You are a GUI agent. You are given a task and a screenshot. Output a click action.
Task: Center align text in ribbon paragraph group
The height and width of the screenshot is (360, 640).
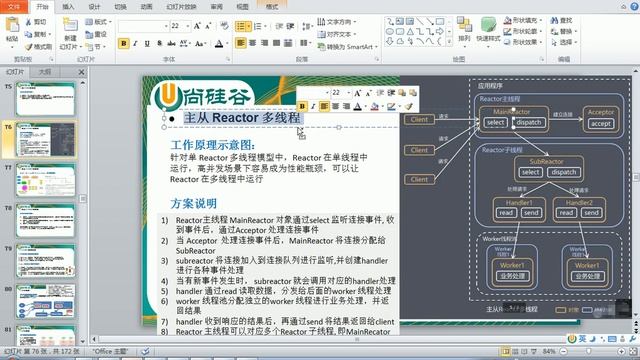(x=253, y=43)
